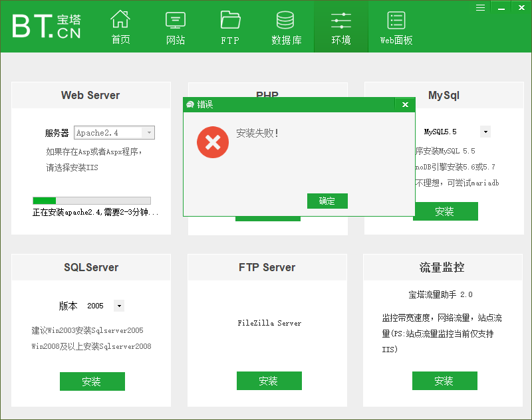Click 宝塔流量助手 2.0 text
This screenshot has width=532, height=420.
click(x=440, y=294)
